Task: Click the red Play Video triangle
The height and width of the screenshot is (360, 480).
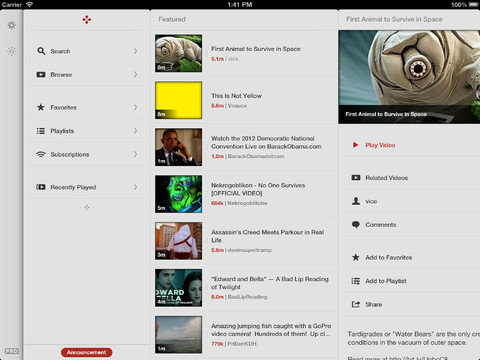Action: point(356,145)
